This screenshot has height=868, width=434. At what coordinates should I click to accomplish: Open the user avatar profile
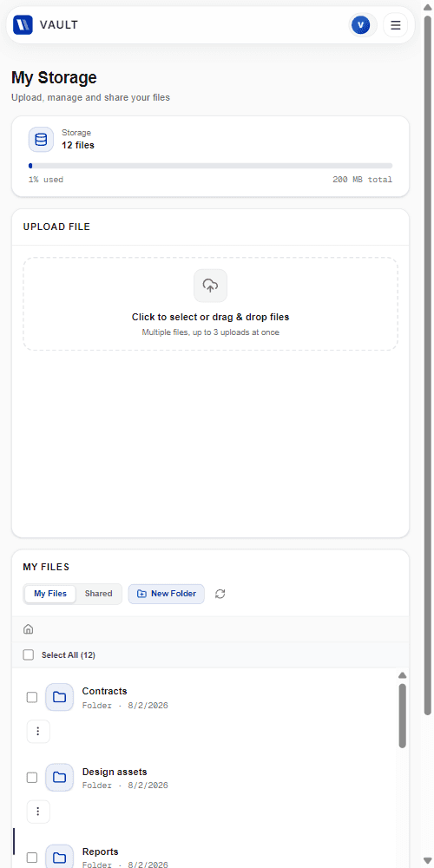360,25
